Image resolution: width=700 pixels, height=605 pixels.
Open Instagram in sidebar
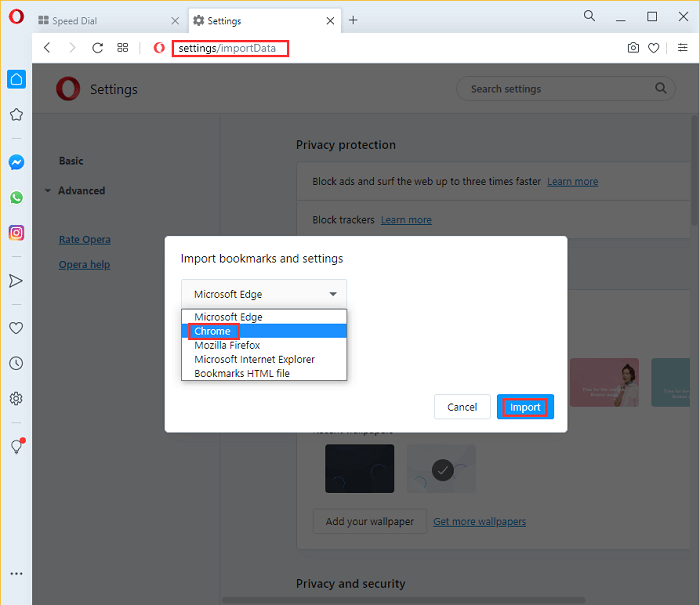coord(16,233)
